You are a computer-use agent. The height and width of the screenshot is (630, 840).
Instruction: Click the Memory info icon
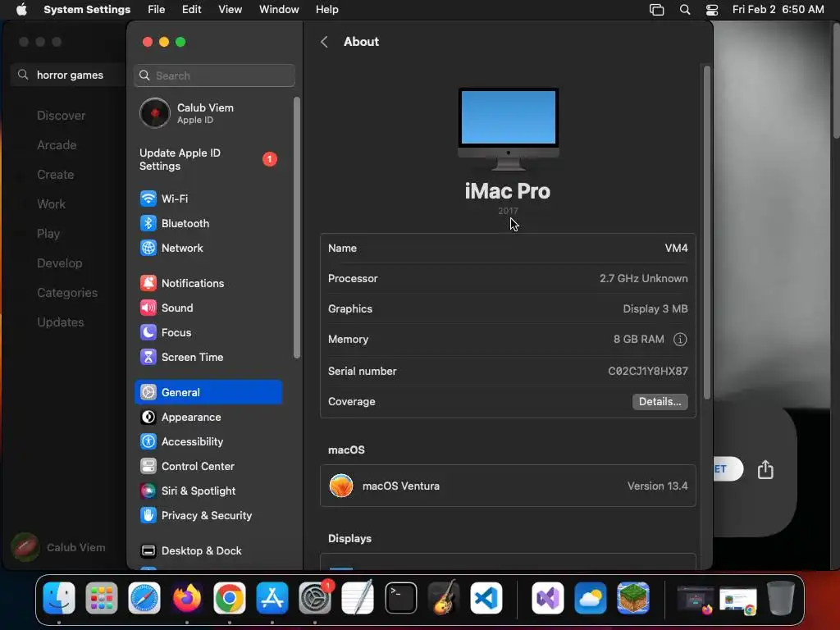[x=680, y=339]
